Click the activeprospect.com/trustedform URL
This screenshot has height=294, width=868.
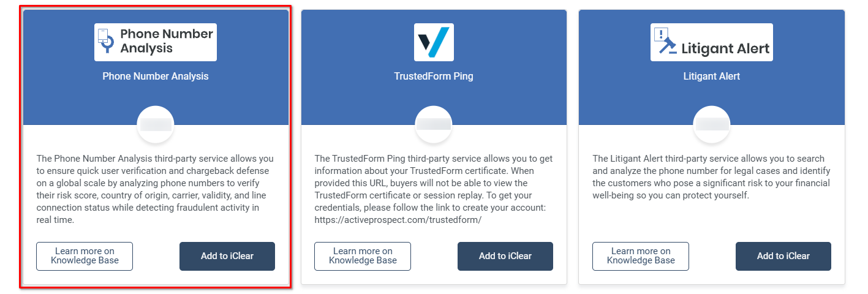click(398, 220)
